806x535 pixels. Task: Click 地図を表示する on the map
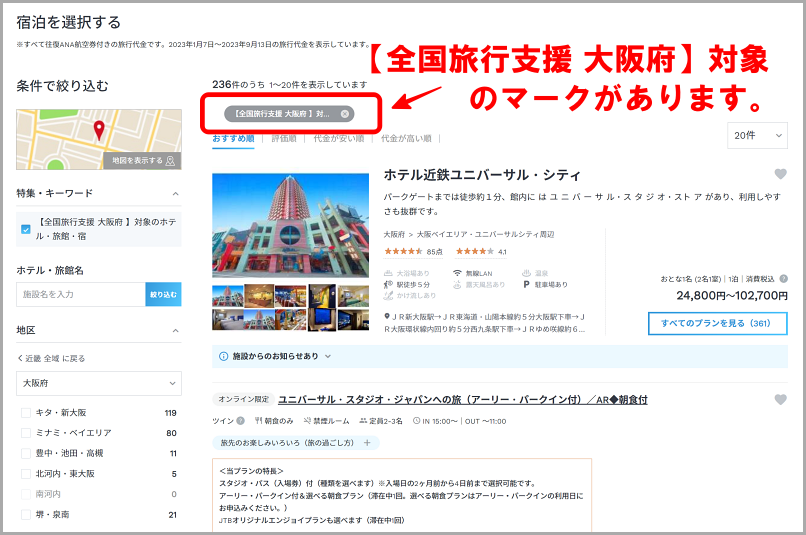pos(142,161)
